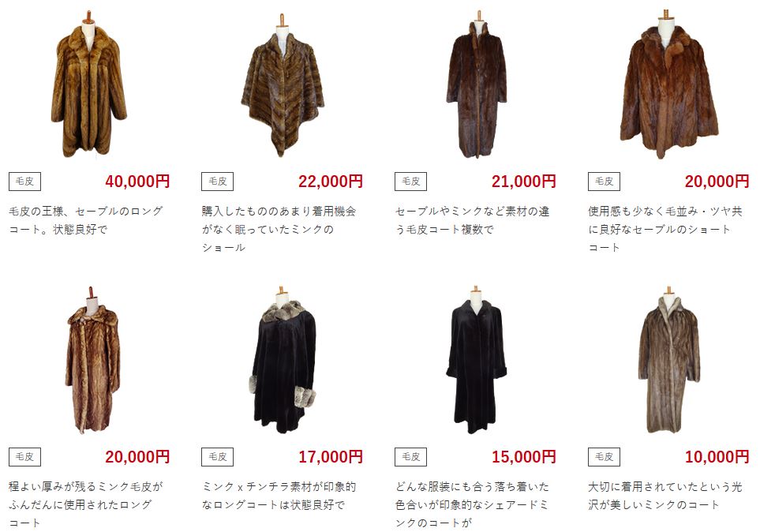Viewport: 760px width, 532px height.
Task: Open the シェアードミンクのコート description text
Action: 472,505
